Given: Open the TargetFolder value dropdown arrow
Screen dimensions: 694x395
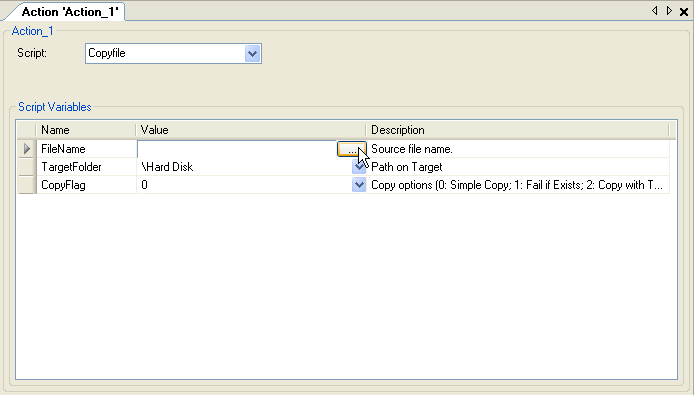Looking at the screenshot, I should pos(359,167).
